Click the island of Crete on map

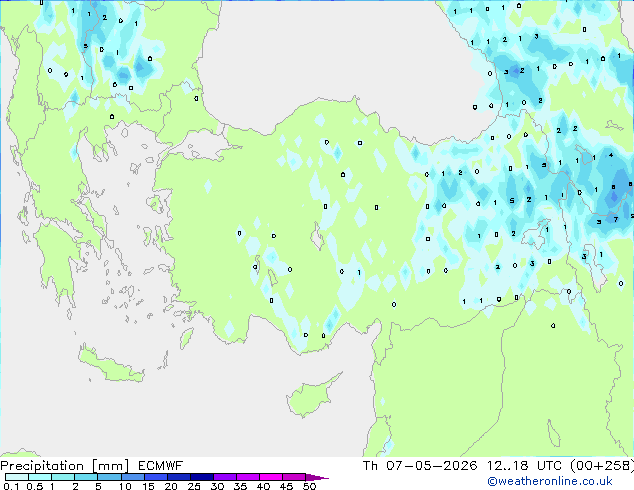(110, 365)
